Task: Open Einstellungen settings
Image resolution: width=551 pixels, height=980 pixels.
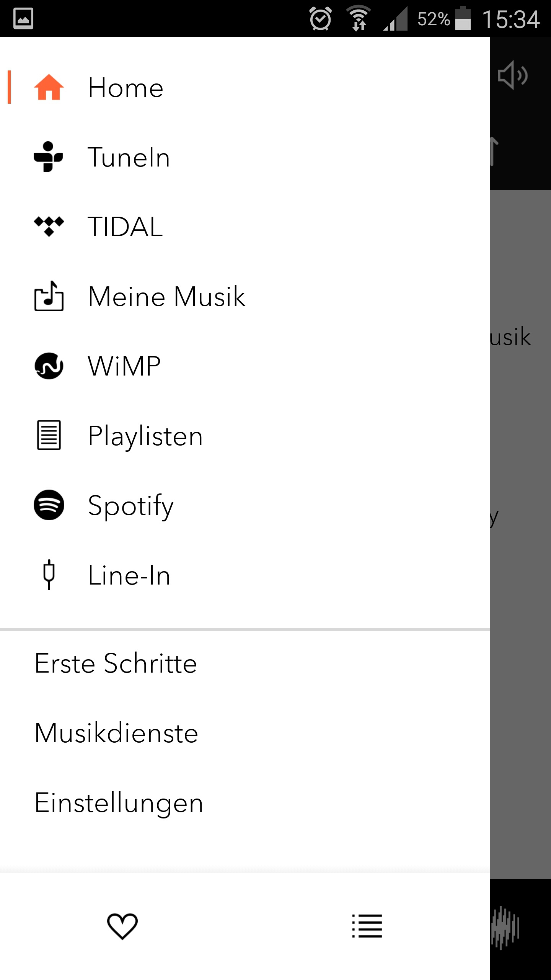Action: [245, 803]
